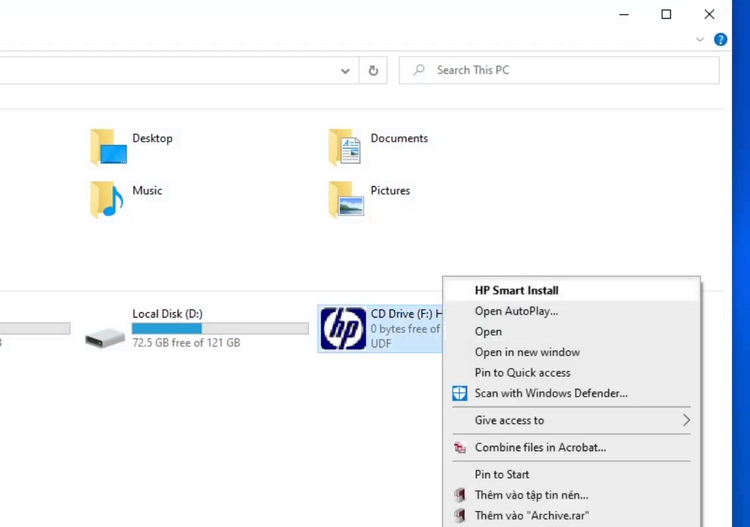Select Scan with Windows Defender...
The width and height of the screenshot is (750, 527).
pyautogui.click(x=572, y=393)
